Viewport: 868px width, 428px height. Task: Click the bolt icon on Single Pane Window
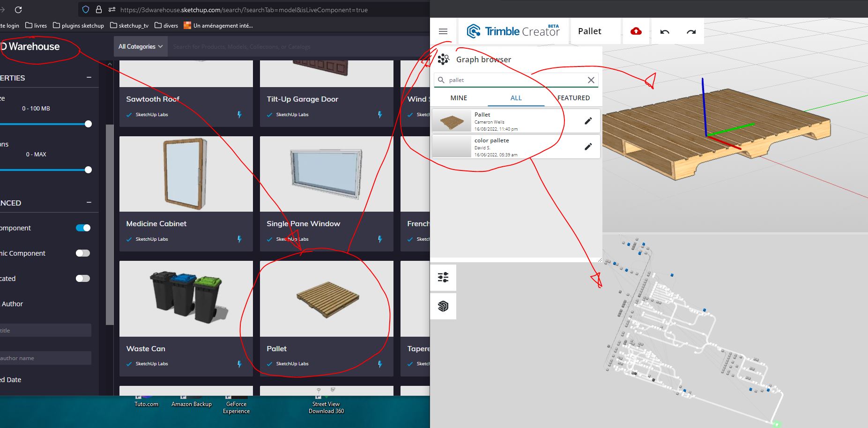tap(380, 239)
